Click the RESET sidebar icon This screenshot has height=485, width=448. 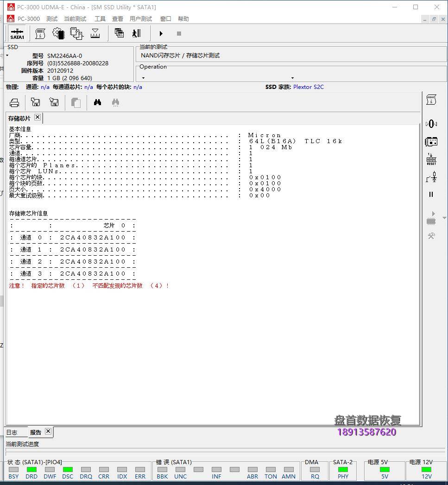[x=431, y=159]
